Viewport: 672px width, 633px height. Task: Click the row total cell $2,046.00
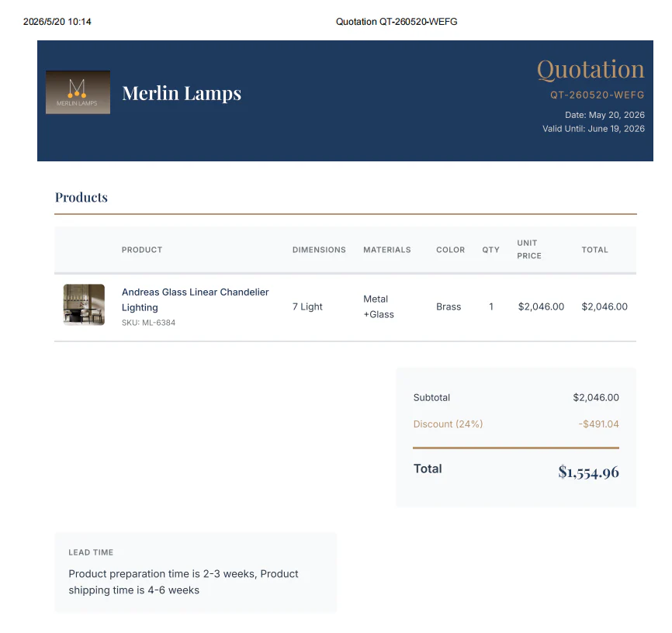pyautogui.click(x=604, y=307)
